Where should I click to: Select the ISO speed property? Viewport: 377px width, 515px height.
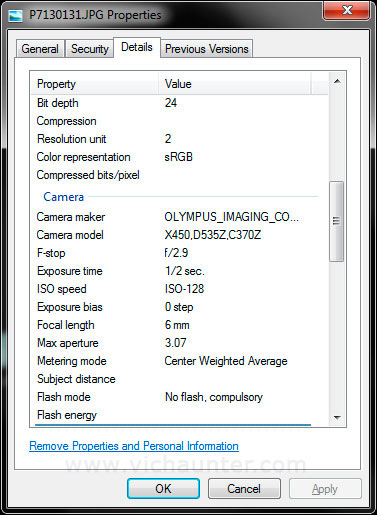point(62,289)
